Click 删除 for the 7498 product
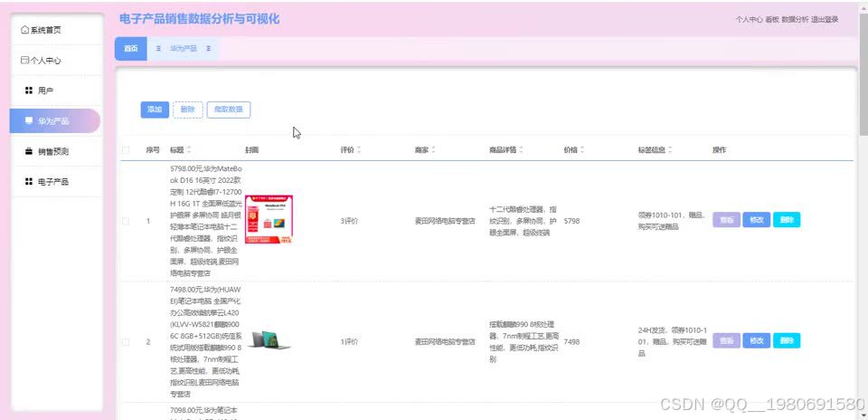The width and height of the screenshot is (868, 420). tap(787, 340)
